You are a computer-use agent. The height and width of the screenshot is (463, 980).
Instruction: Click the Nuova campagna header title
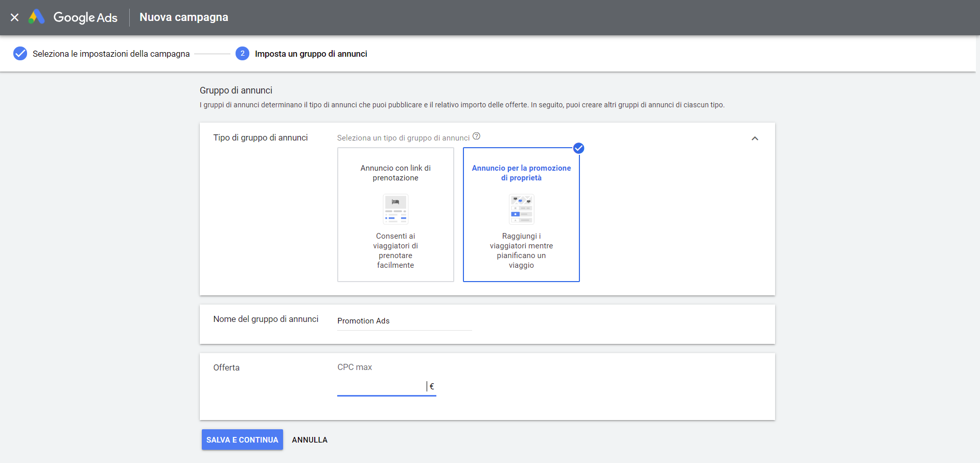[x=184, y=17]
